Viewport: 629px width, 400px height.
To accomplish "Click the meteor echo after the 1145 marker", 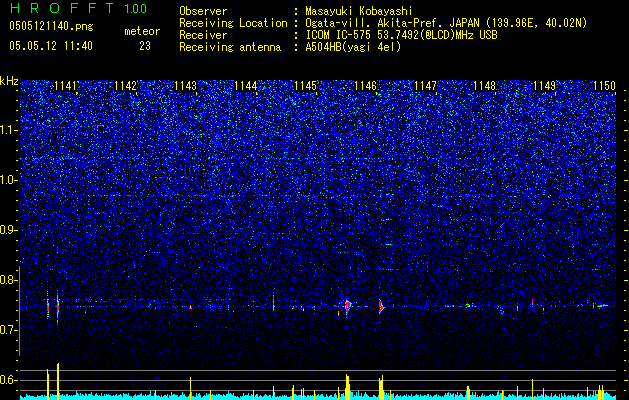I will coord(347,306).
